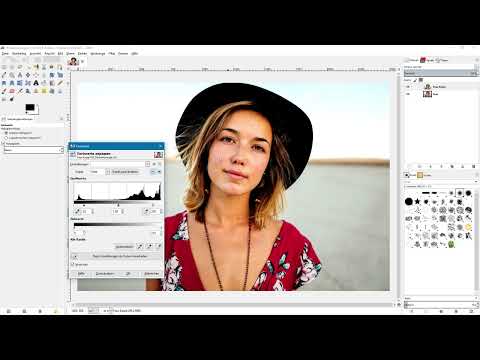
Task: Open the tool options panel menu arrow
Action: point(62,119)
